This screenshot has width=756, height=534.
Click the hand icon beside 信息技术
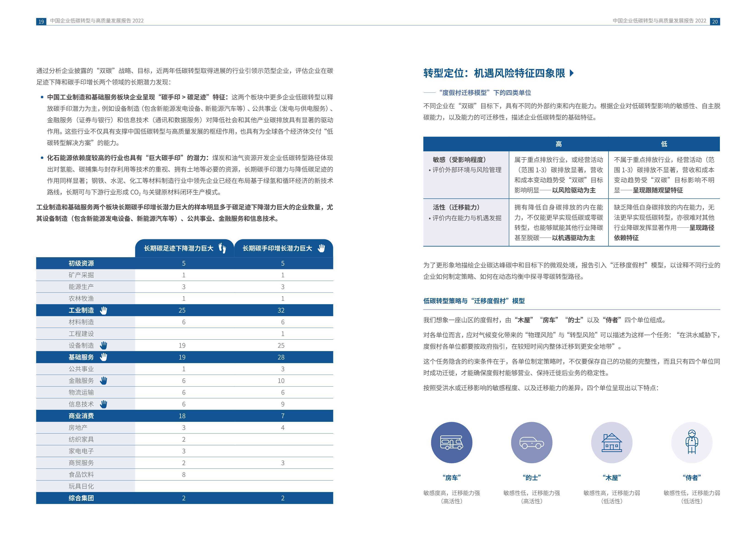pyautogui.click(x=104, y=404)
